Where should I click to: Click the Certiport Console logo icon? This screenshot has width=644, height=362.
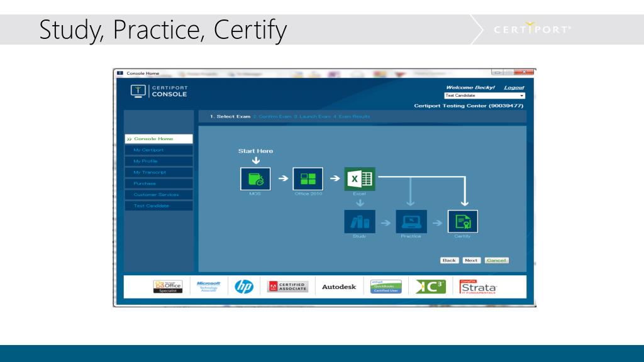(138, 90)
